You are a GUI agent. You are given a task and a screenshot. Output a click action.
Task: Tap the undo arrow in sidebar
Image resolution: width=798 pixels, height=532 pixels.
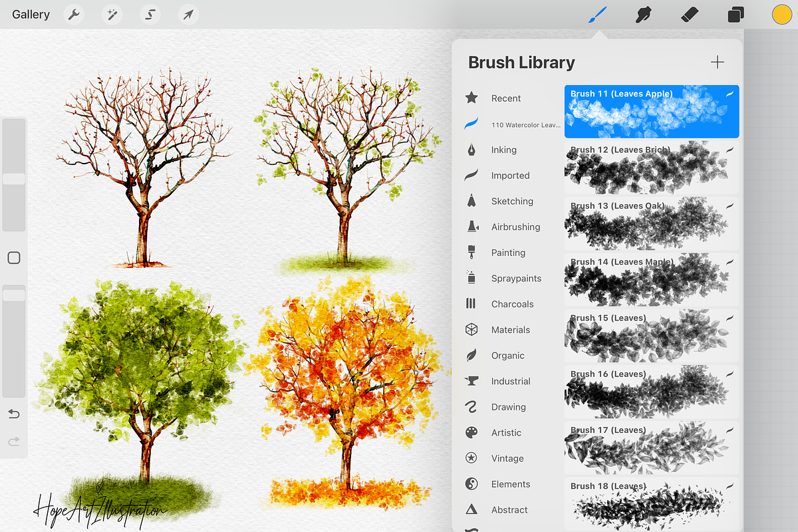point(14,414)
